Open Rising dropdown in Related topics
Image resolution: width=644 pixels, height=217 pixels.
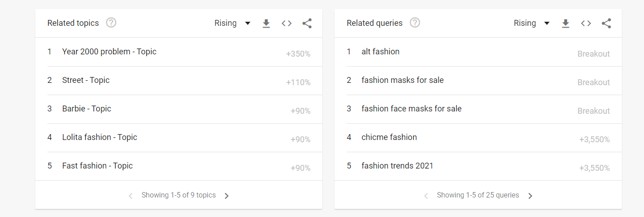click(x=233, y=23)
